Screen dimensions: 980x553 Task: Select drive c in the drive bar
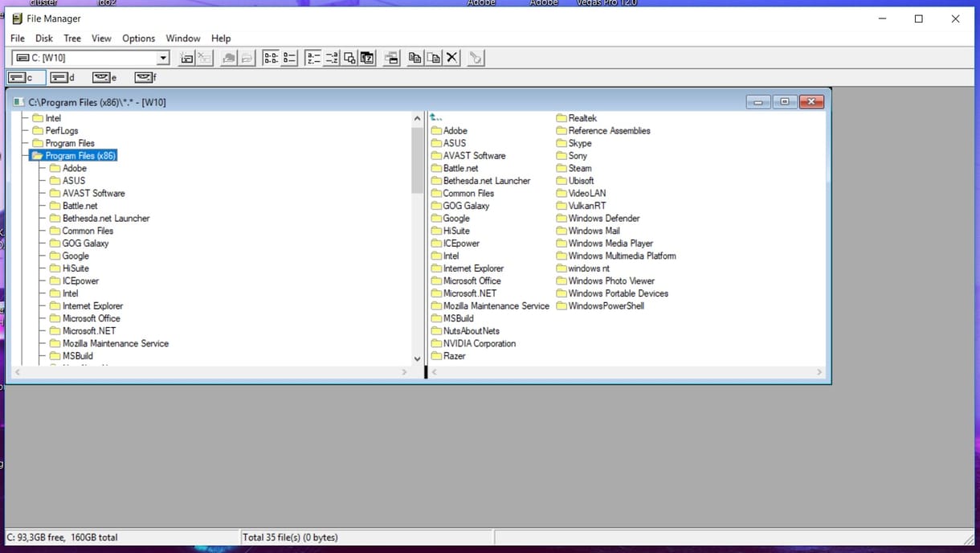pos(27,78)
